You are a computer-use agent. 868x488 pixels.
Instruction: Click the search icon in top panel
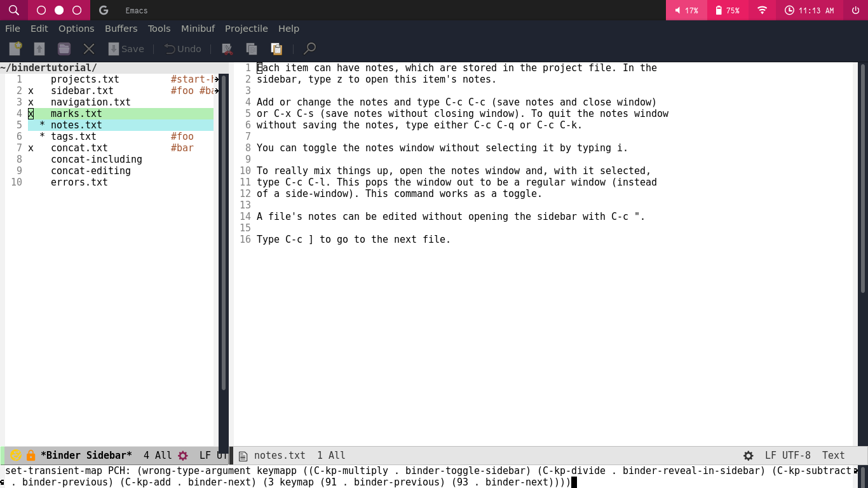point(14,10)
